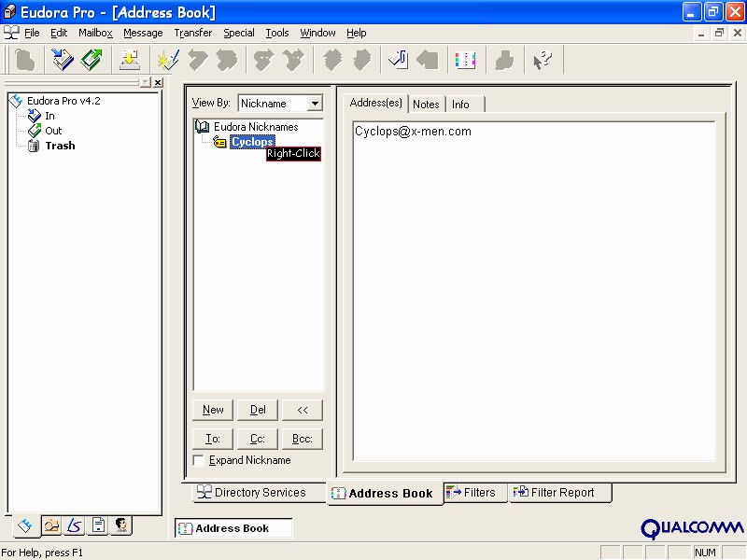
Task: Click the Previous Message up-arrow icon
Action: tap(332, 61)
